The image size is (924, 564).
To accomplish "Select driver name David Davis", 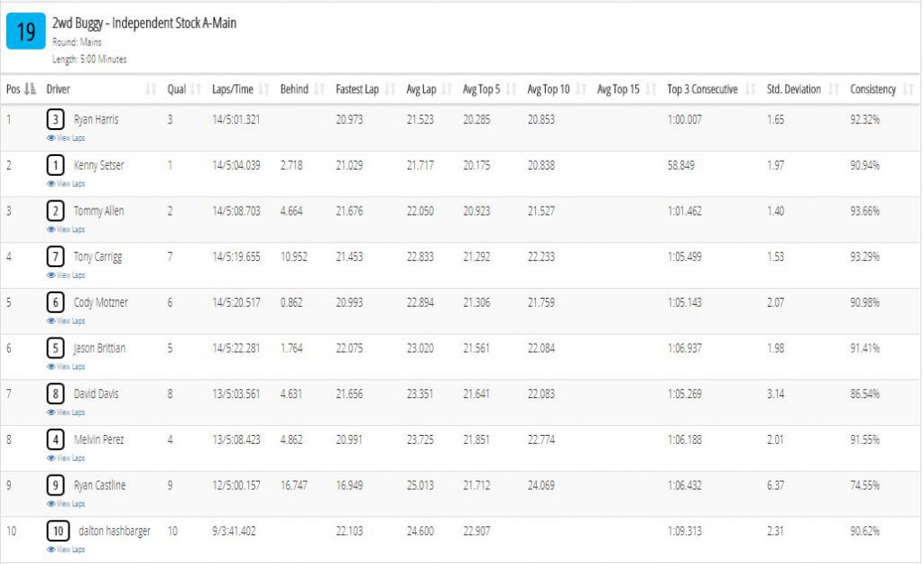I will point(96,393).
